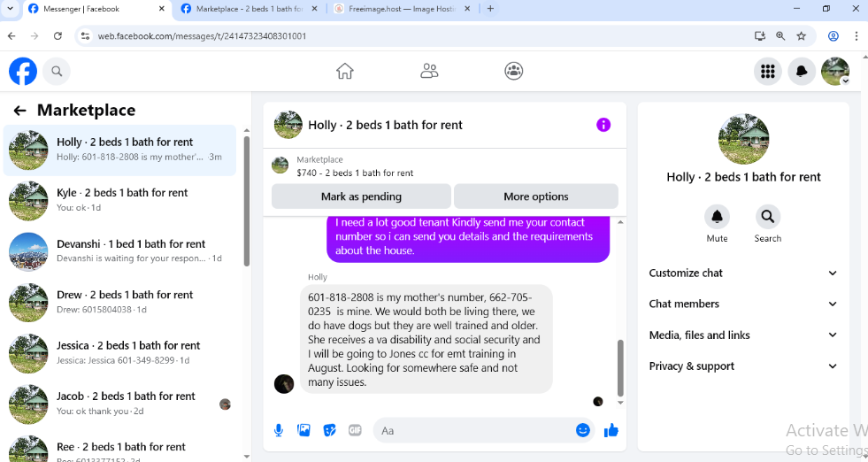Image resolution: width=868 pixels, height=462 pixels.
Task: Attach a photo or file icon
Action: 303,430
